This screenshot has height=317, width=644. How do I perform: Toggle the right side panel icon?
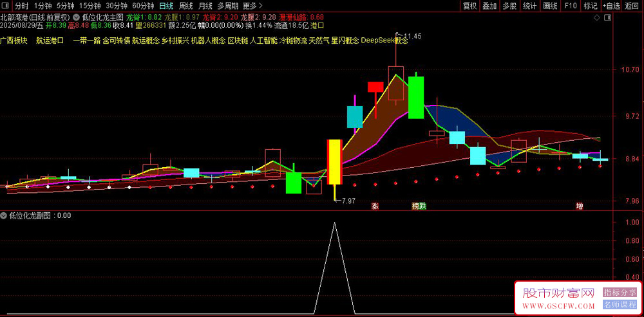click(609, 18)
